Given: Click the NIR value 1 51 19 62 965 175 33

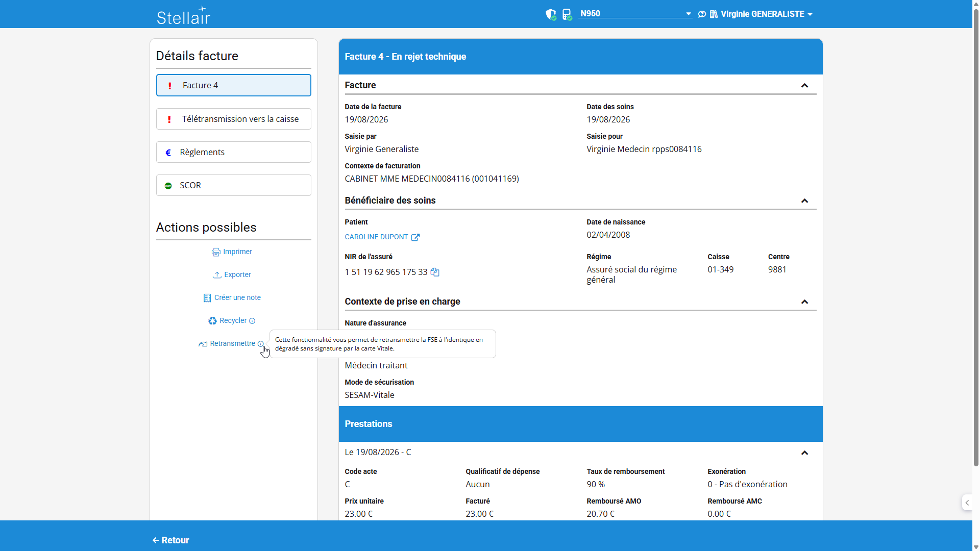Looking at the screenshot, I should click(386, 272).
